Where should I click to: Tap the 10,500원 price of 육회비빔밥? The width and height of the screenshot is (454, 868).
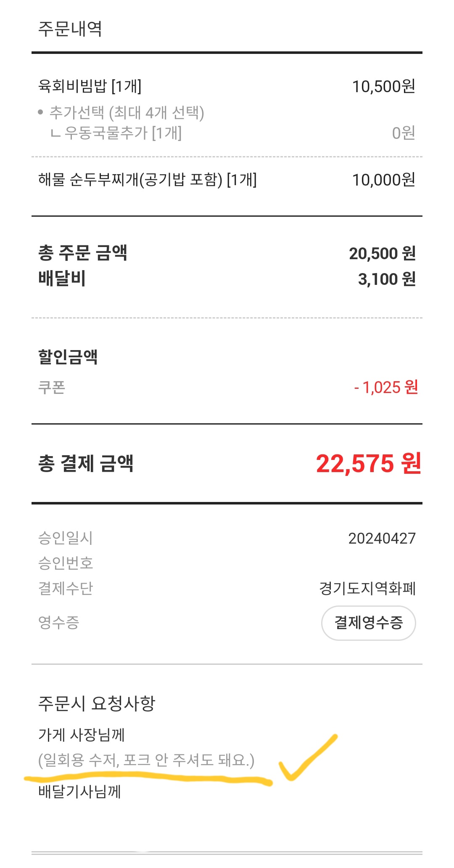coord(383,87)
